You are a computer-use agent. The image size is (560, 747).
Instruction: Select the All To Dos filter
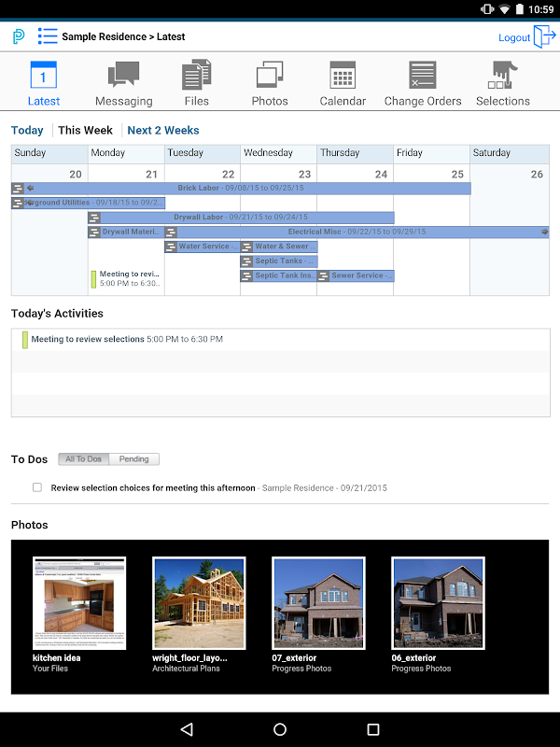pyautogui.click(x=83, y=459)
